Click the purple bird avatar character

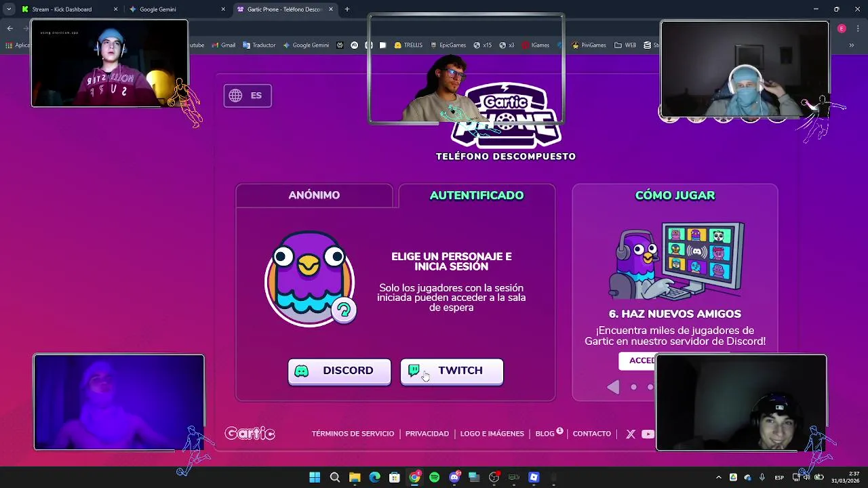click(309, 279)
